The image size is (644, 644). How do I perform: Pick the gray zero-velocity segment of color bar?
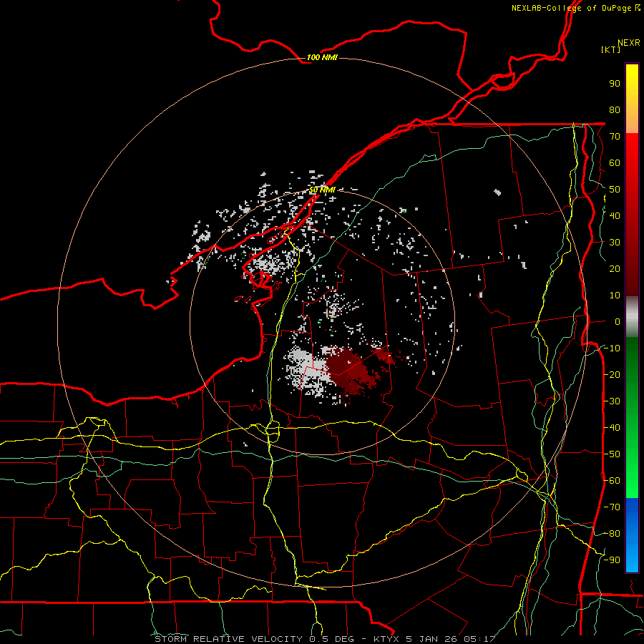(x=632, y=317)
